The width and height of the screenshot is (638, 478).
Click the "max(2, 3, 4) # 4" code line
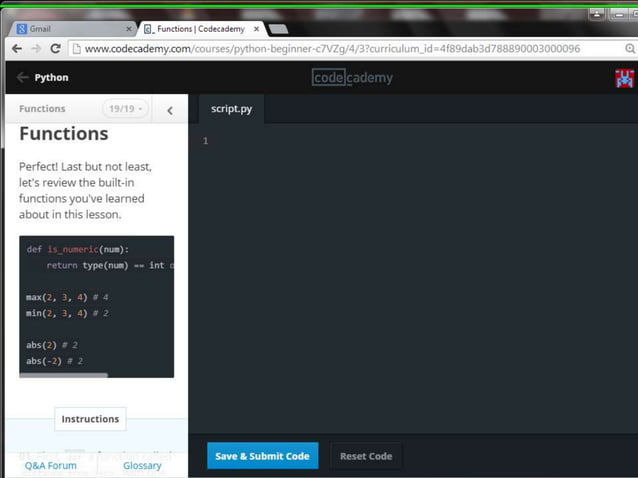[67, 297]
